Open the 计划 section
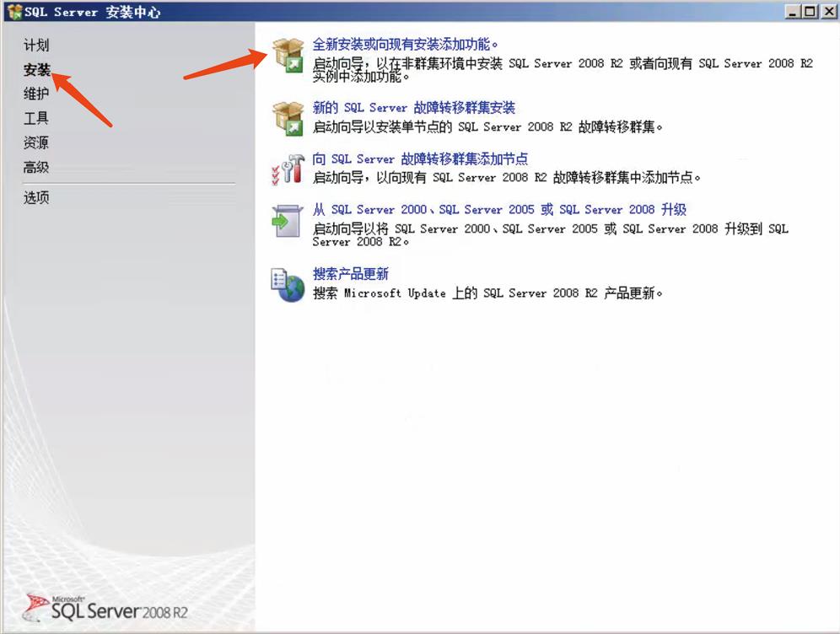 (x=36, y=46)
